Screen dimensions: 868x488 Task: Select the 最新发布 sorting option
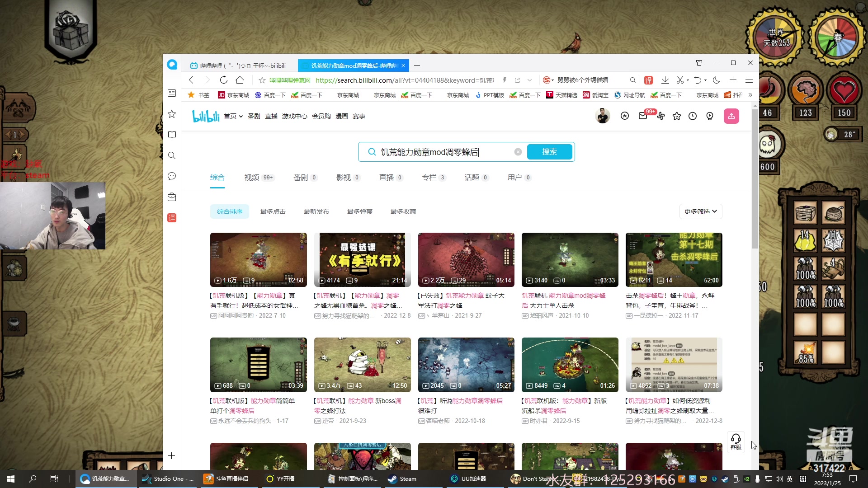coord(316,211)
